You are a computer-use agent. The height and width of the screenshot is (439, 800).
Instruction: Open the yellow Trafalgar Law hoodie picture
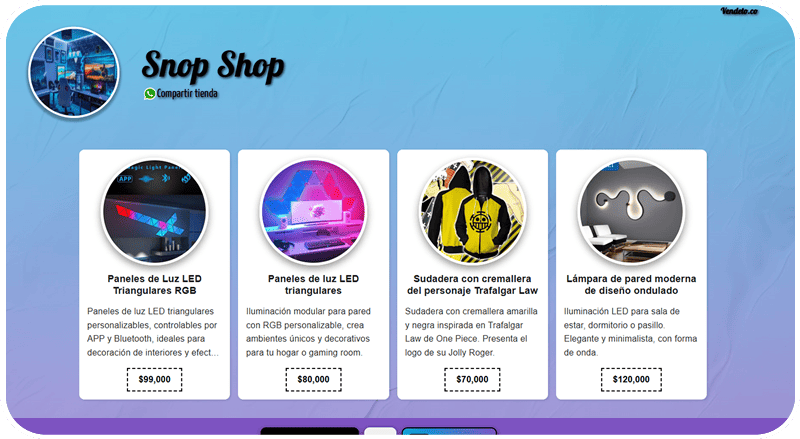472,211
